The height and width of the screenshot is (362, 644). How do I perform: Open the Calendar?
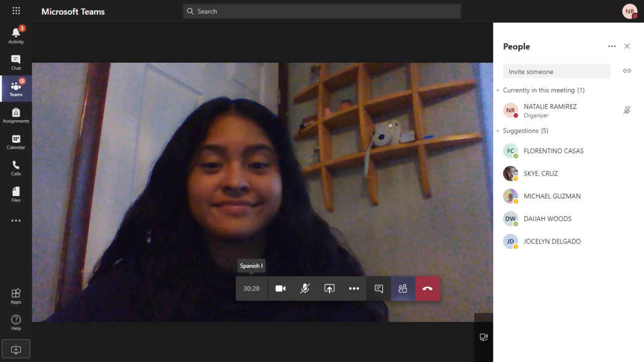tap(16, 142)
